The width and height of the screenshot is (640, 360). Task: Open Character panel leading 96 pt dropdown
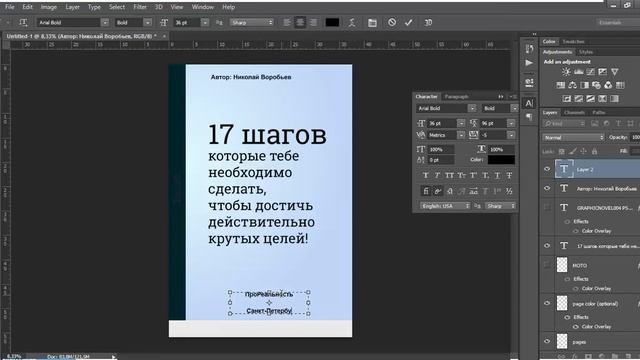pyautogui.click(x=511, y=123)
